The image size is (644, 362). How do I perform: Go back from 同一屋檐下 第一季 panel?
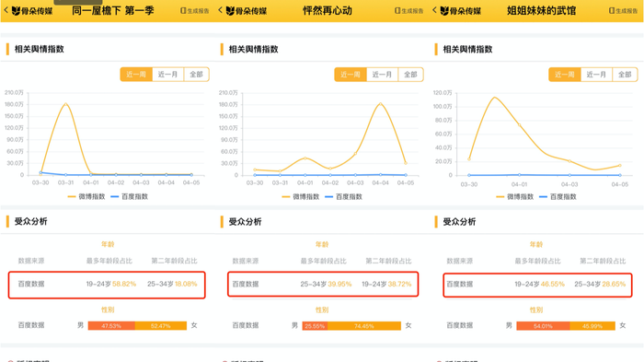[6, 10]
